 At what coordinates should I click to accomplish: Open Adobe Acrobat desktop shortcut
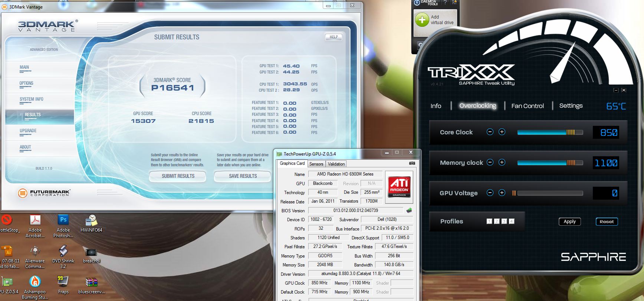35,226
